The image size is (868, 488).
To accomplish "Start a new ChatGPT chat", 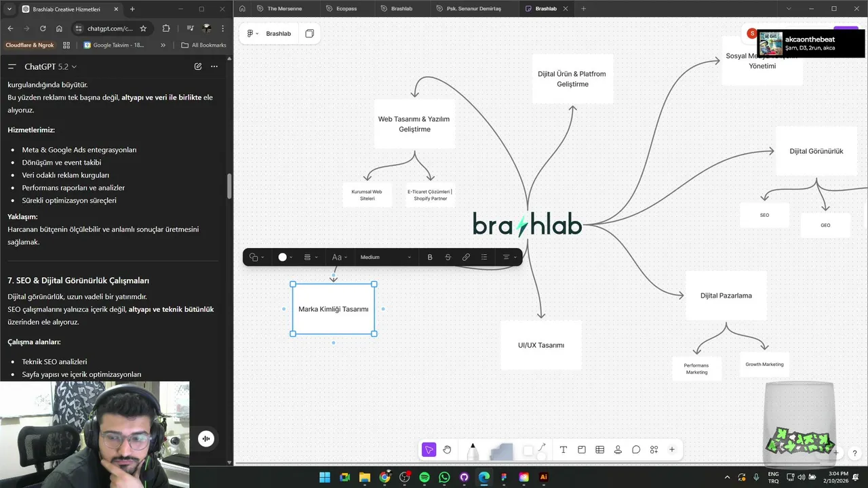I will pos(197,66).
